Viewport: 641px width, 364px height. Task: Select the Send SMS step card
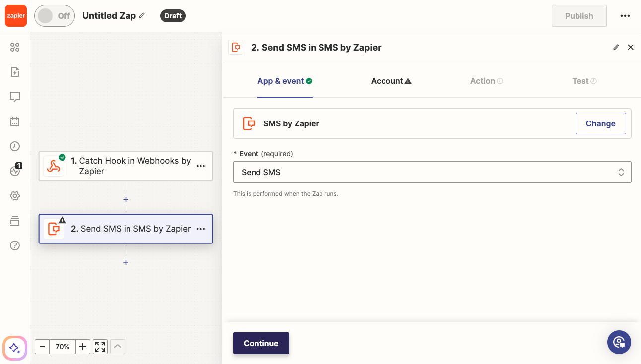pos(126,229)
